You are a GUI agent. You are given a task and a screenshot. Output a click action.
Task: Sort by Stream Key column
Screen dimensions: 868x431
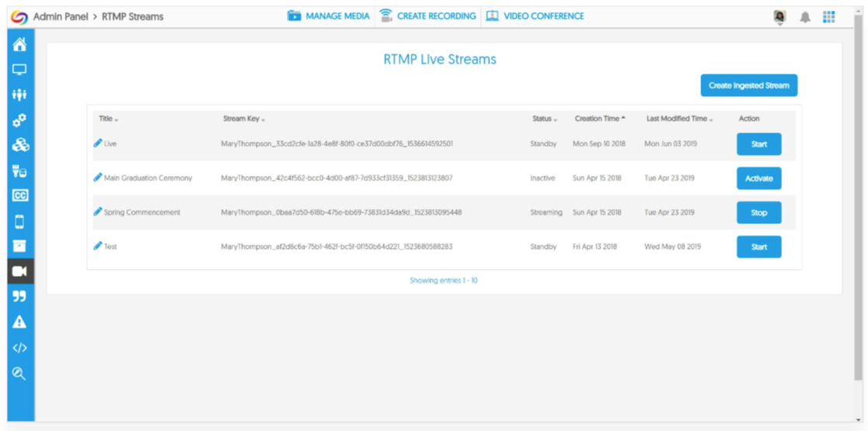tap(244, 119)
